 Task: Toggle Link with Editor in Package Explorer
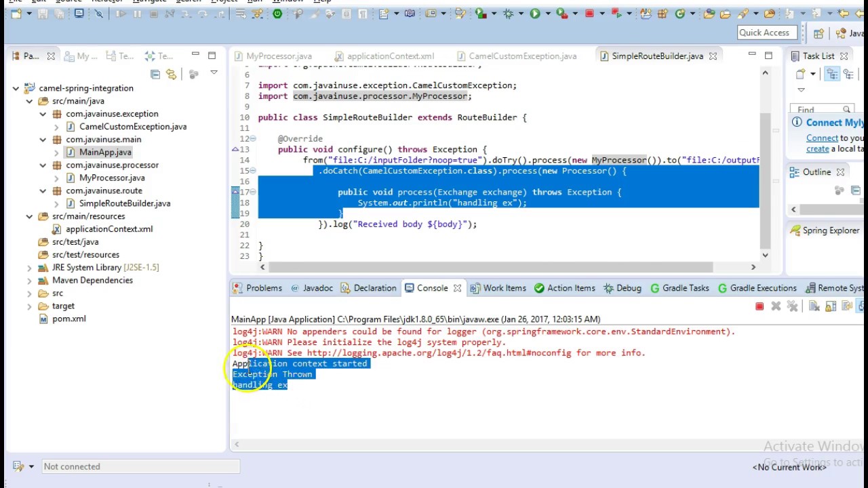tap(171, 74)
